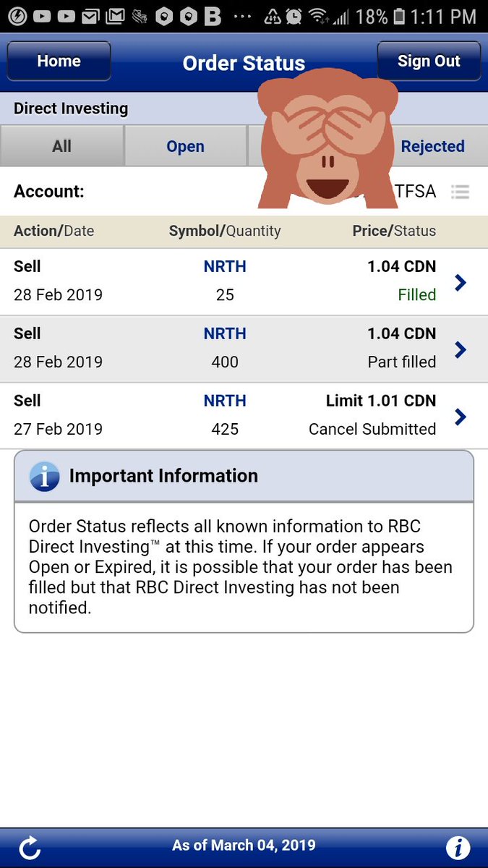The image size is (488, 868).
Task: Tap the blue info icon beside Important Information
Action: (45, 476)
